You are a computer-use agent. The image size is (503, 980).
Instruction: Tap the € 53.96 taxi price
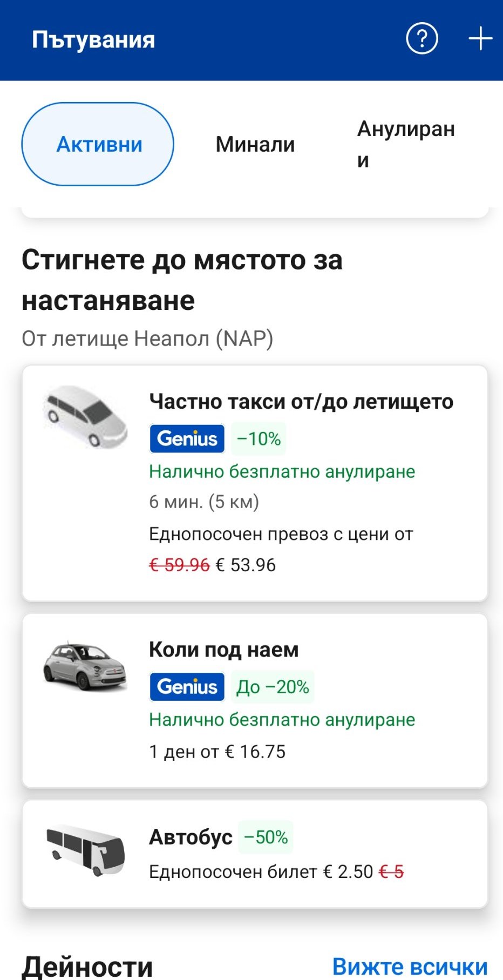246,565
